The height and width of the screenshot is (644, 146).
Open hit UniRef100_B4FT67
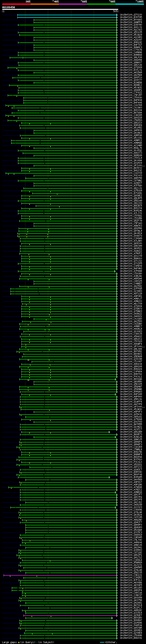[x=131, y=45]
